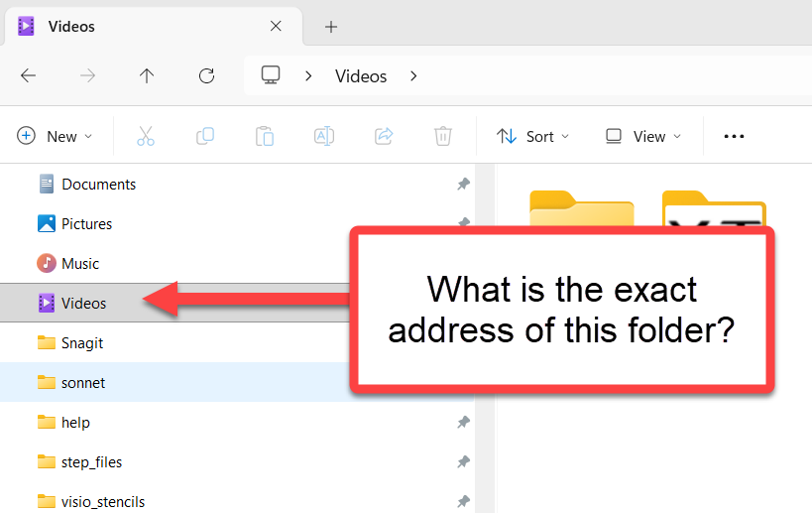Screen dimensions: 812x513
Task: Open the See more ellipsis menu
Action: coord(734,136)
